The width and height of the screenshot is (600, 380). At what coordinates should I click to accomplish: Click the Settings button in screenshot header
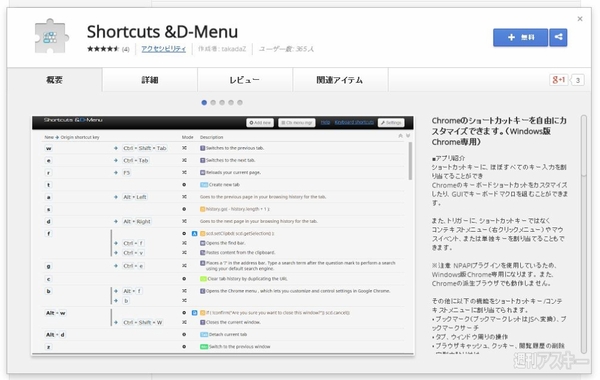(391, 122)
